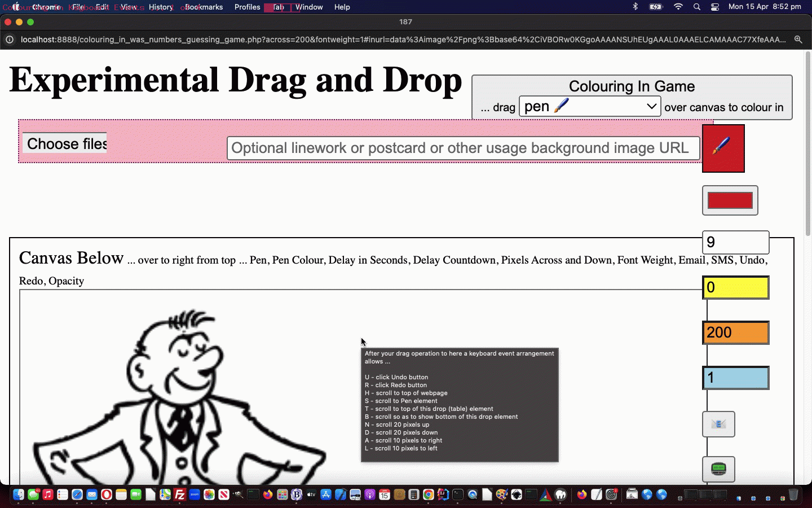Select the paintbrush pen icon beside the URL field
Screen dimensions: 812x508
[723, 148]
